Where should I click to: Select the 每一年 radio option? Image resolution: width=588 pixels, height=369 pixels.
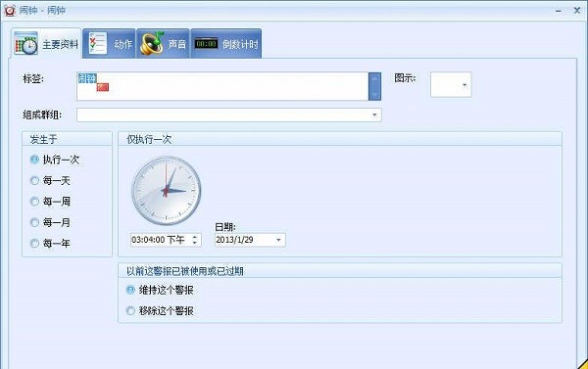[x=34, y=244]
